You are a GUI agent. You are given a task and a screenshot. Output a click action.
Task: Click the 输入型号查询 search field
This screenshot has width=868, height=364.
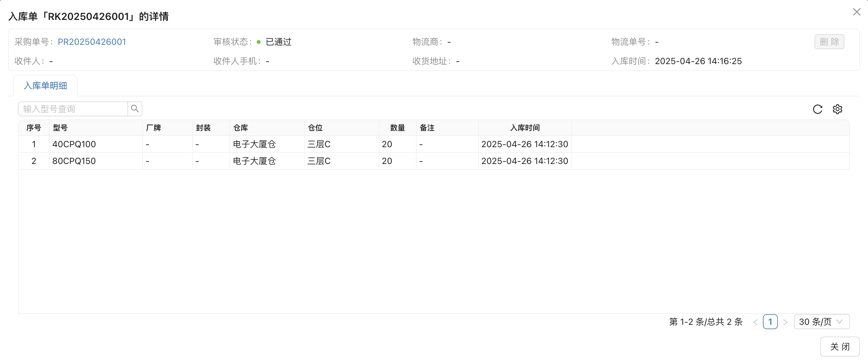[72, 109]
